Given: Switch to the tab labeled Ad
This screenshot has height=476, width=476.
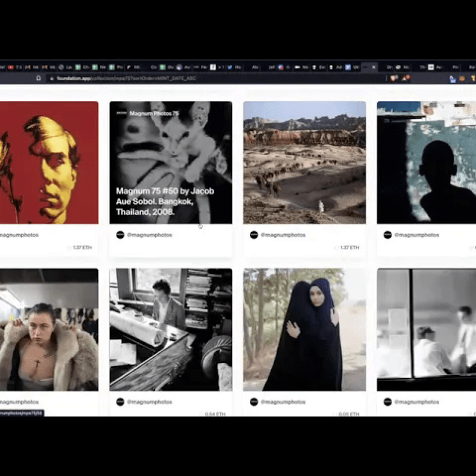Looking at the screenshot, I should tap(335, 67).
